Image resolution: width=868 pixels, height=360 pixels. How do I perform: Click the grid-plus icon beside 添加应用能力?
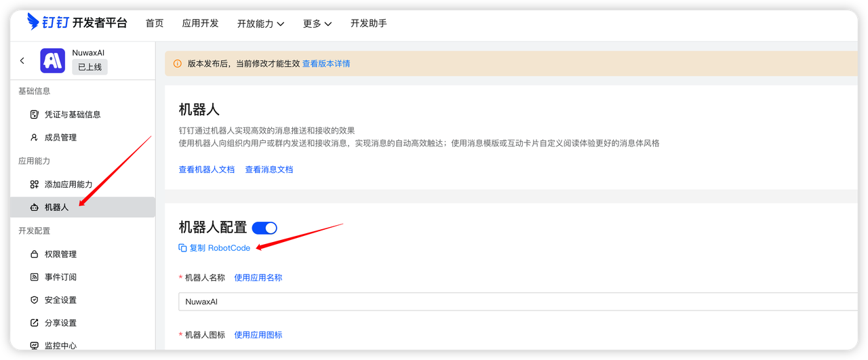tap(35, 184)
